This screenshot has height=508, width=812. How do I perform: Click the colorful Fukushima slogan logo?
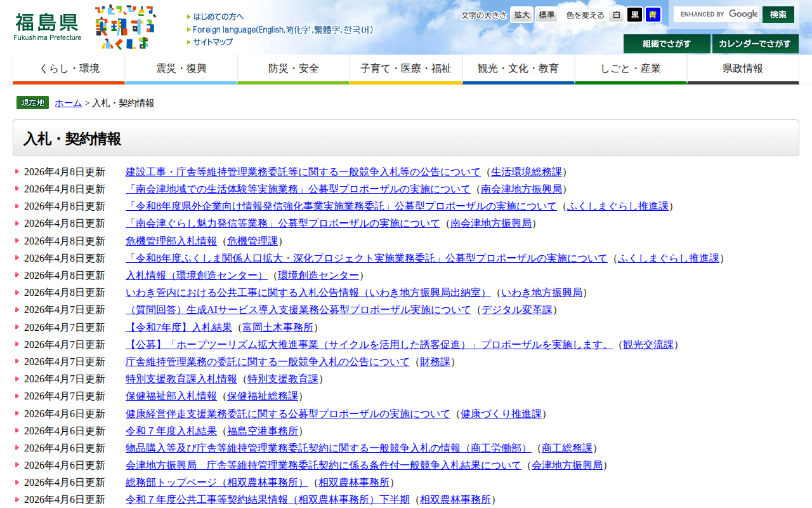point(124,27)
